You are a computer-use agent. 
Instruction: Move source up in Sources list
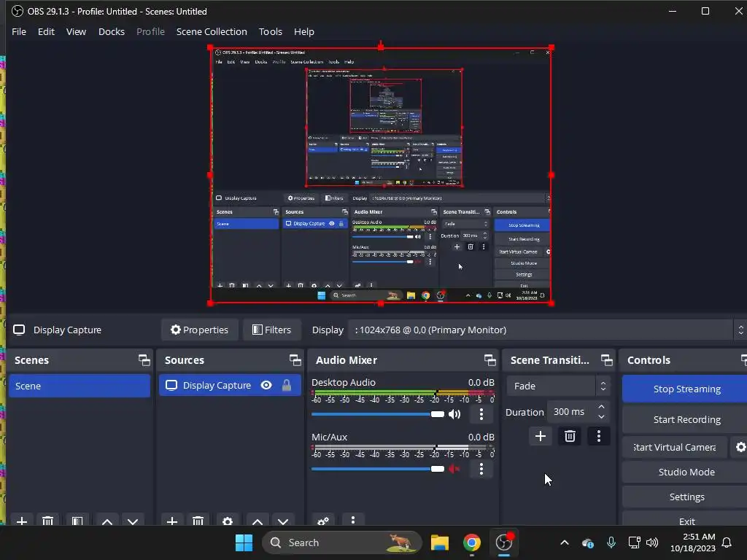[258, 521]
